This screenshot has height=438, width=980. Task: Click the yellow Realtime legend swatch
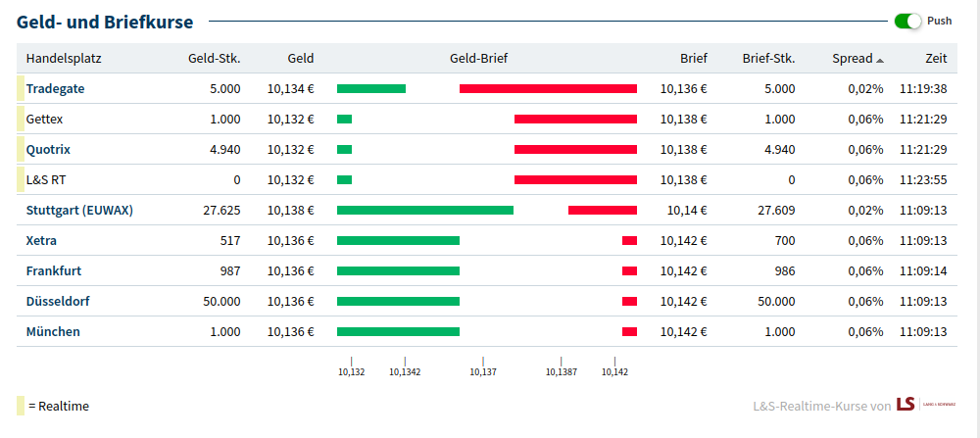point(21,405)
